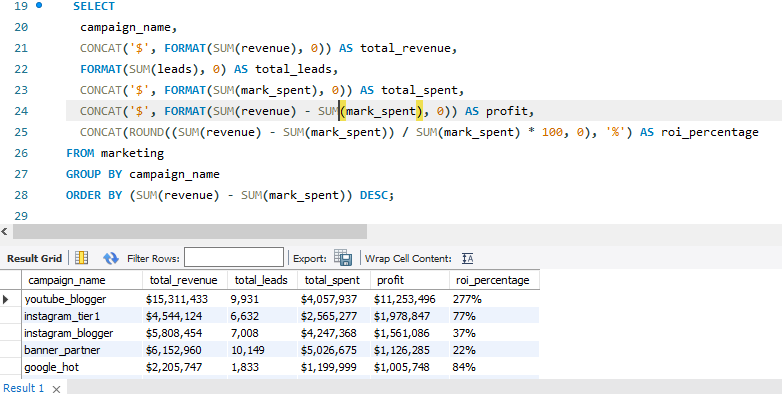The width and height of the screenshot is (782, 394).
Task: Click the horizontal scrollbar left arrow
Action: [4, 231]
